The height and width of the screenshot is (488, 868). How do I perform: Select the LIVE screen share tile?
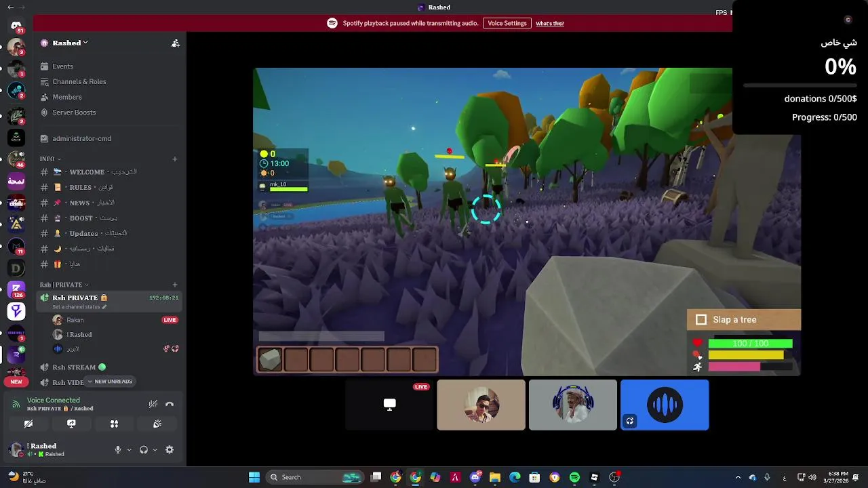[x=389, y=405]
